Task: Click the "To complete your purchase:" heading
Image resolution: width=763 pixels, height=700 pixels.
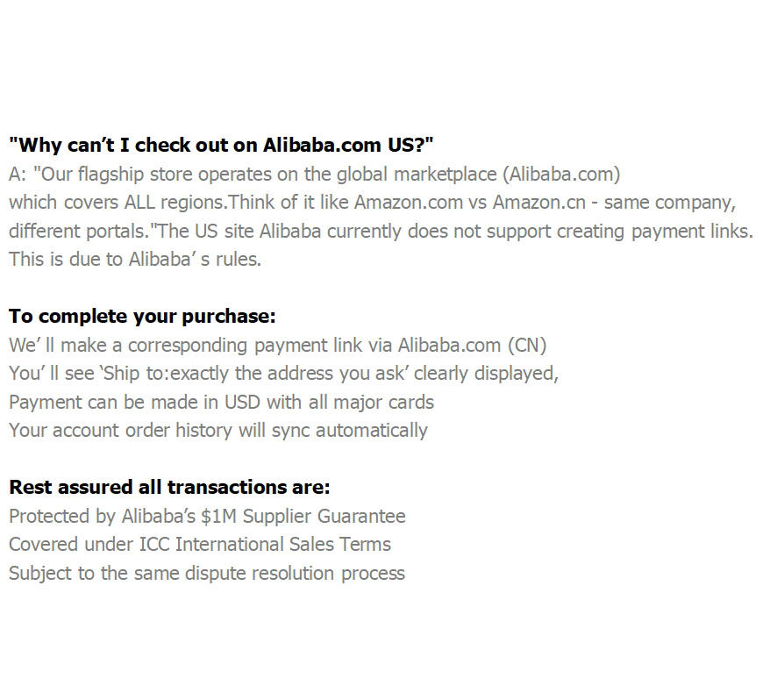Action: pos(142,316)
